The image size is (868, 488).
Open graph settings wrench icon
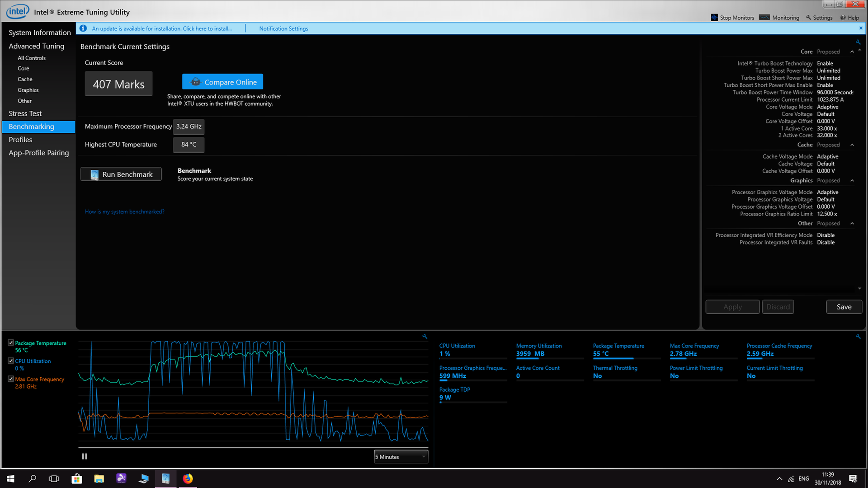coord(425,337)
